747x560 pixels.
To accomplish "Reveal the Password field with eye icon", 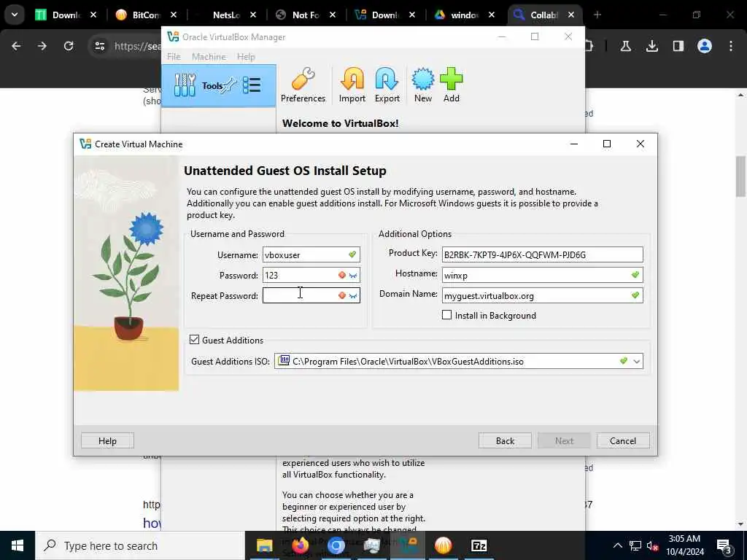I will tap(353, 275).
